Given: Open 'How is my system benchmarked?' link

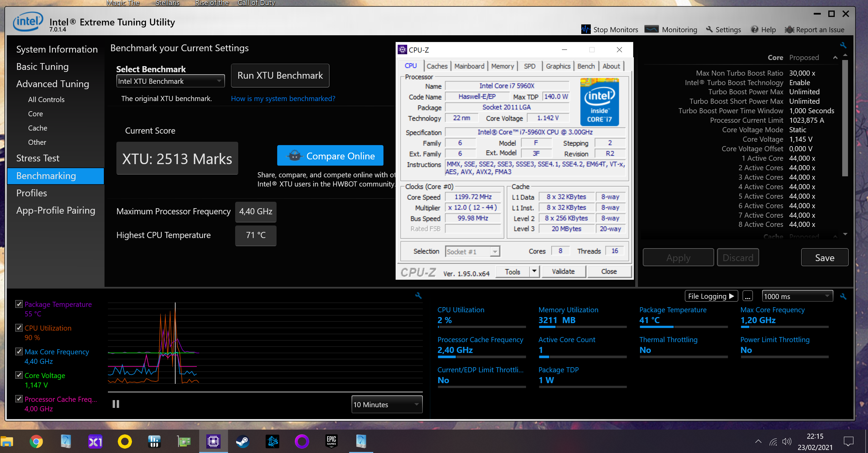Looking at the screenshot, I should [x=283, y=99].
